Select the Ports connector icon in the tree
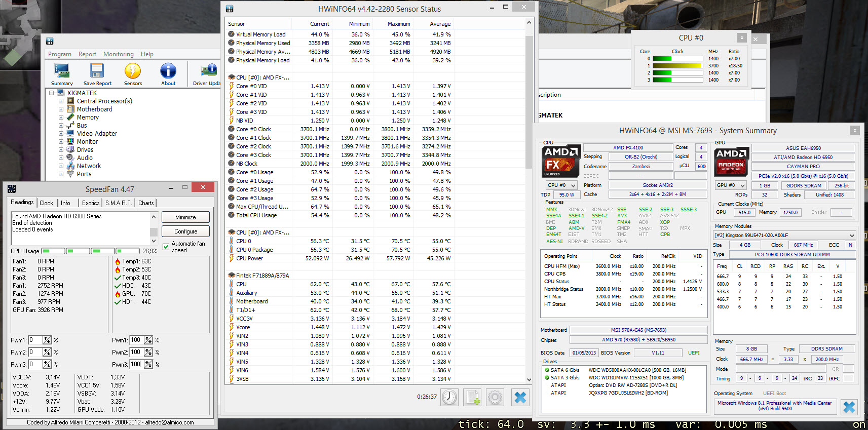Image resolution: width=868 pixels, height=430 pixels. tap(70, 174)
